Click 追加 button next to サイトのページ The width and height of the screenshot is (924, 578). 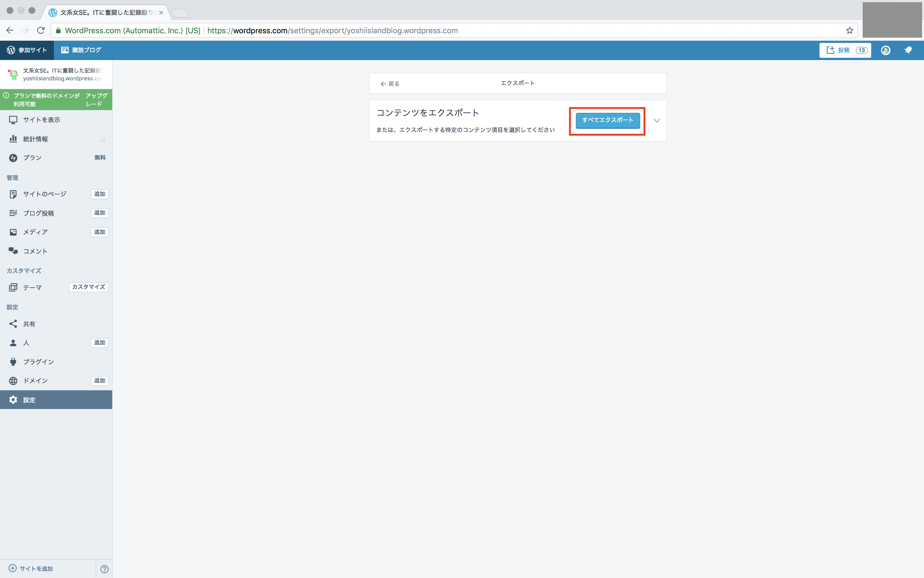100,194
